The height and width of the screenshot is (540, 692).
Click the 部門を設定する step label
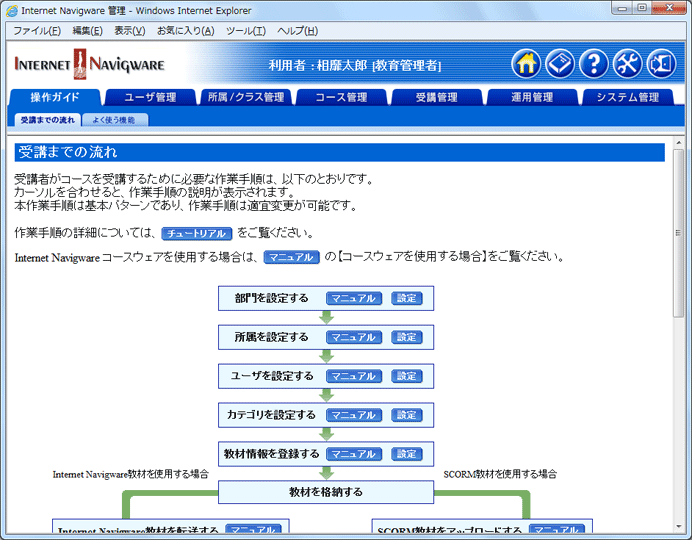coord(271,299)
